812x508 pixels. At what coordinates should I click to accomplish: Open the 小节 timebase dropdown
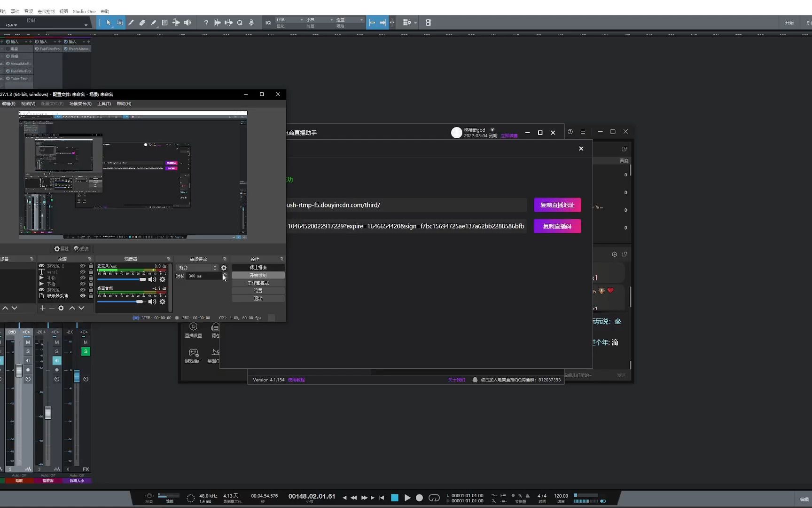tap(320, 20)
